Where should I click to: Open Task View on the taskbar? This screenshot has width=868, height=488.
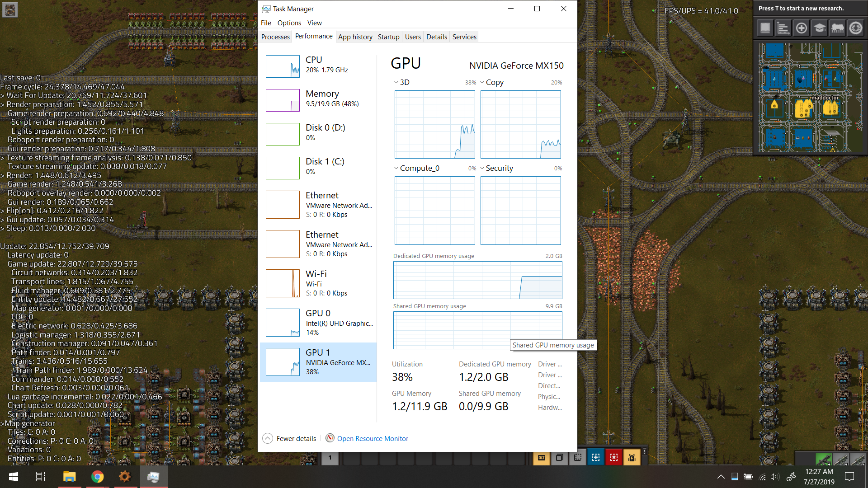(x=41, y=477)
